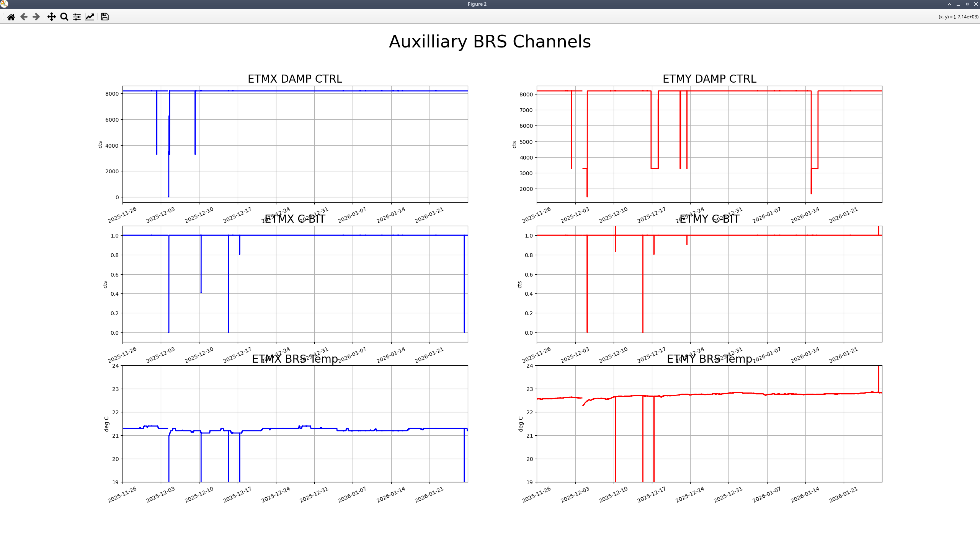
Task: Click the Forward to next view arrow
Action: [x=36, y=17]
